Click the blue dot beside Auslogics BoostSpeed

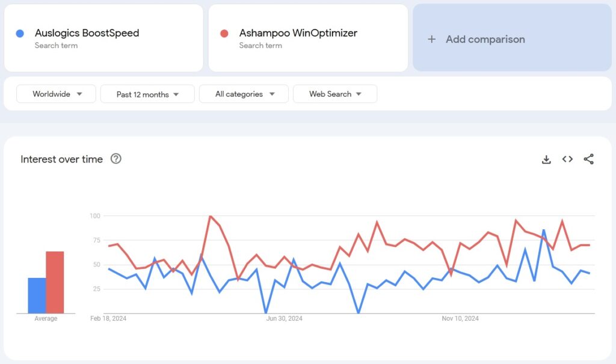20,34
